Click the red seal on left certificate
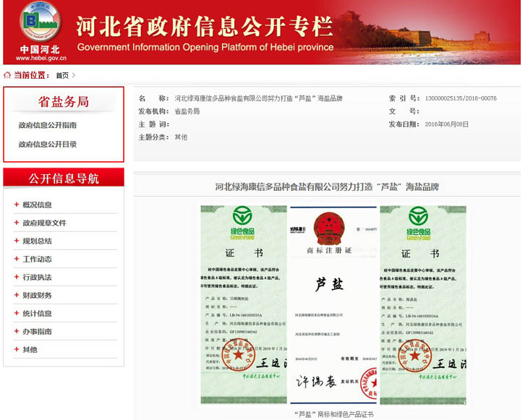The height and width of the screenshot is (420, 528). (x=239, y=355)
